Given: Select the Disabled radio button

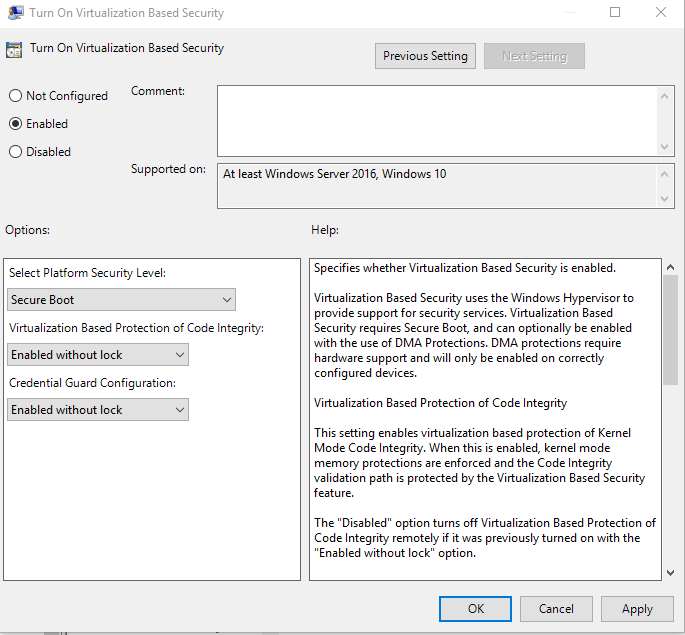Looking at the screenshot, I should pyautogui.click(x=15, y=152).
